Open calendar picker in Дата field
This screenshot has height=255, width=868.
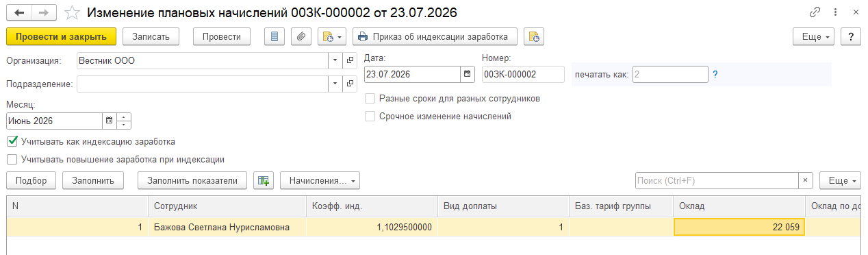point(468,74)
